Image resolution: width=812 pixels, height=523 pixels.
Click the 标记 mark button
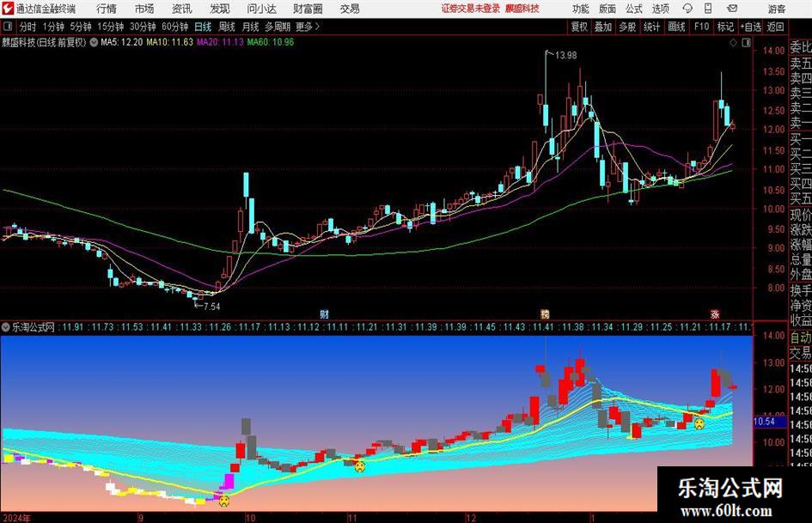click(725, 27)
